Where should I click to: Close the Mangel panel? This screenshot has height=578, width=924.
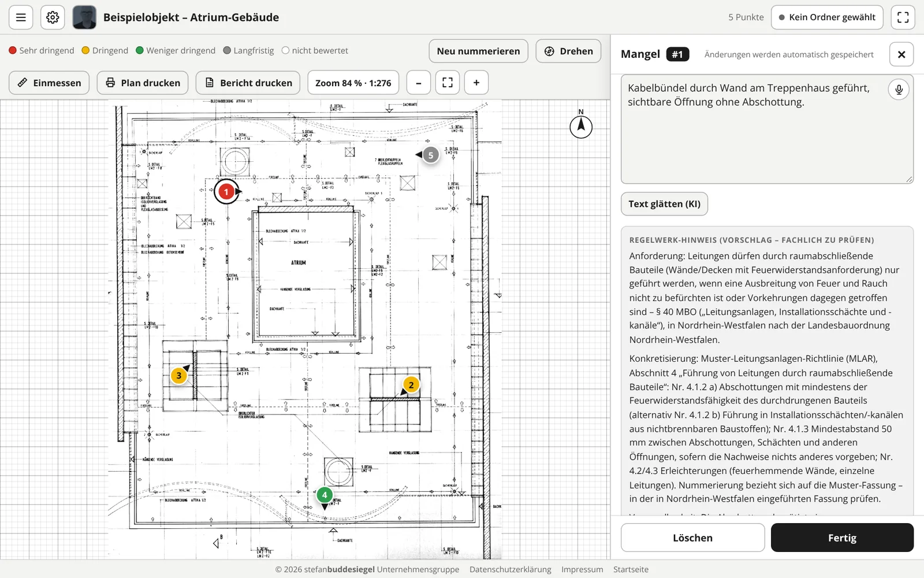click(x=901, y=54)
